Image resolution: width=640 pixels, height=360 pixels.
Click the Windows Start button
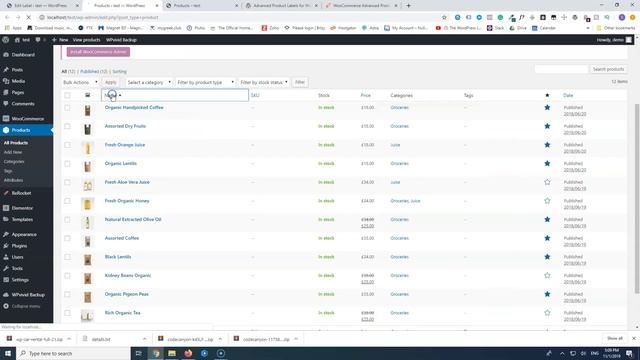pos(8,353)
